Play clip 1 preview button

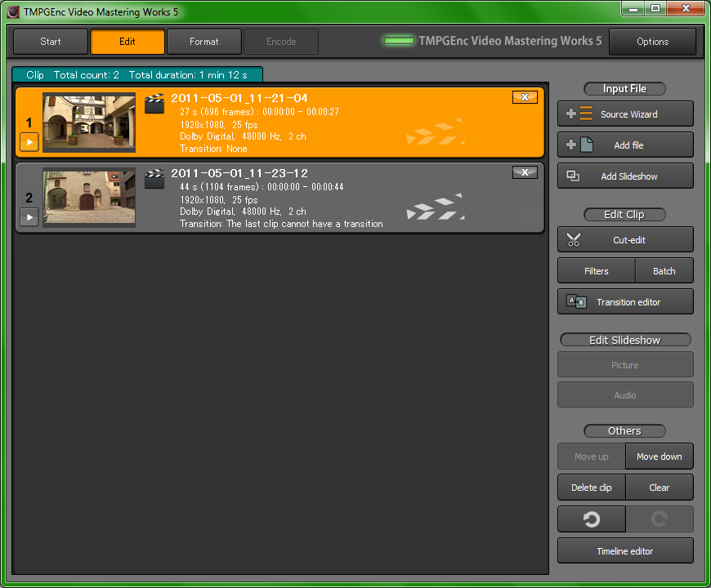[x=29, y=142]
